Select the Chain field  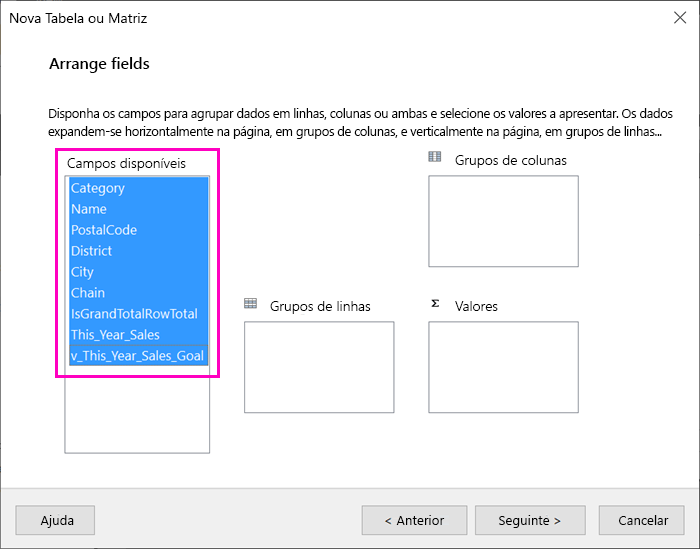coord(138,293)
